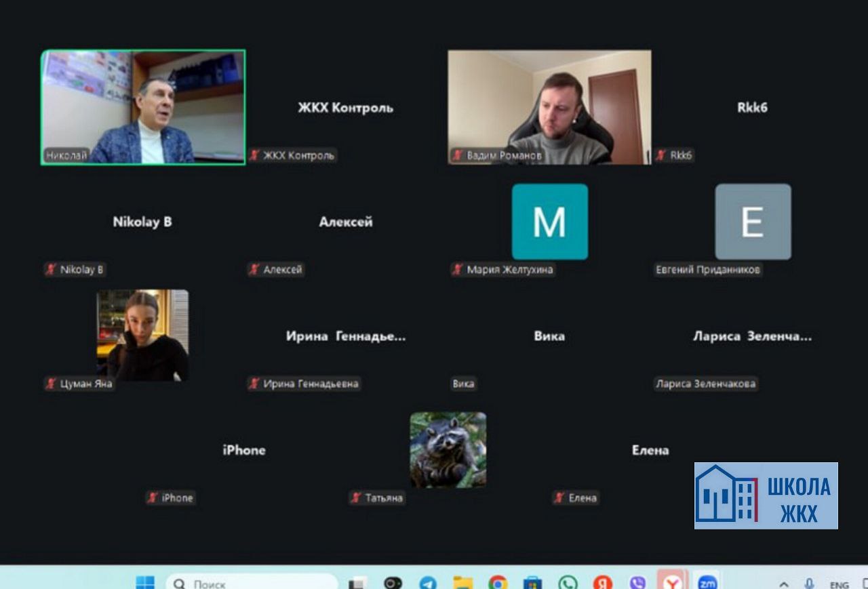This screenshot has width=868, height=589.
Task: Open the ENG language switcher
Action: [x=839, y=584]
